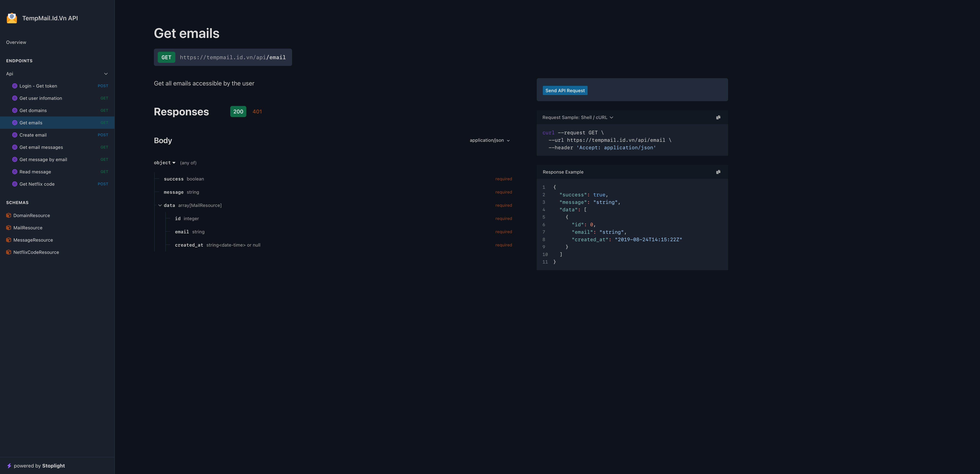Click the curl command code block

coord(632,140)
